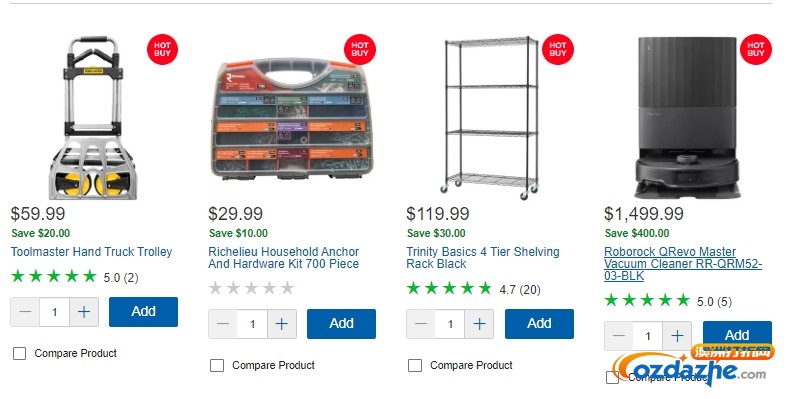Add Toolmaster Hand Truck Trolley to cart
Viewport: 797px width, 399px height.
pyautogui.click(x=143, y=312)
